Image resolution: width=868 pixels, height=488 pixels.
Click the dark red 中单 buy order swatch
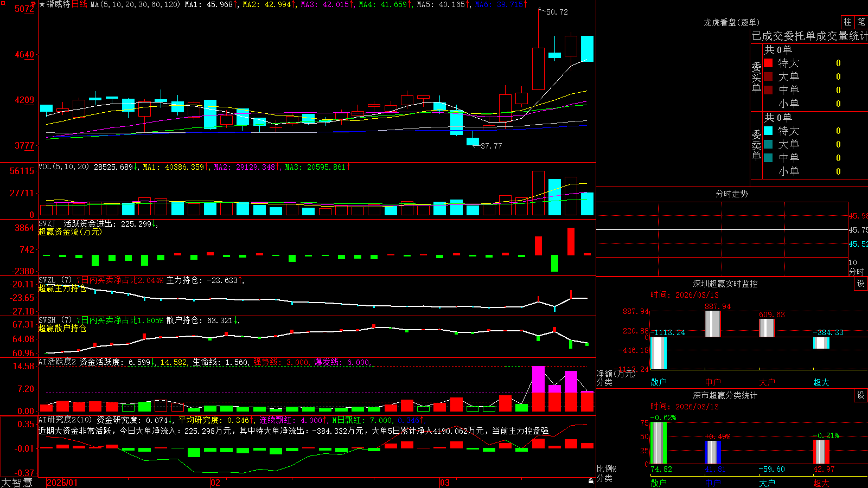pos(768,90)
